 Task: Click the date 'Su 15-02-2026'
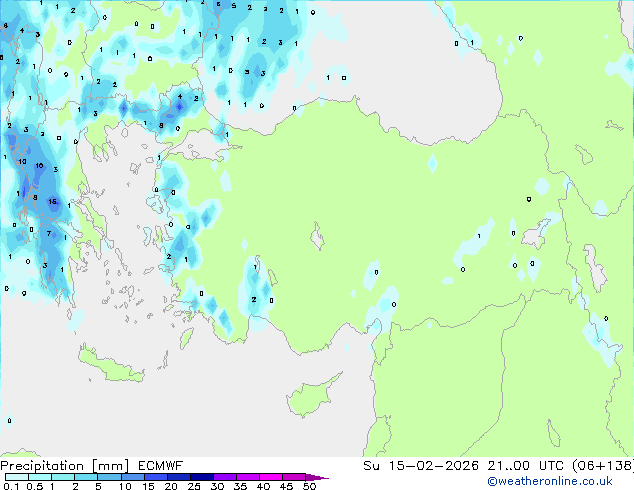pyautogui.click(x=421, y=466)
